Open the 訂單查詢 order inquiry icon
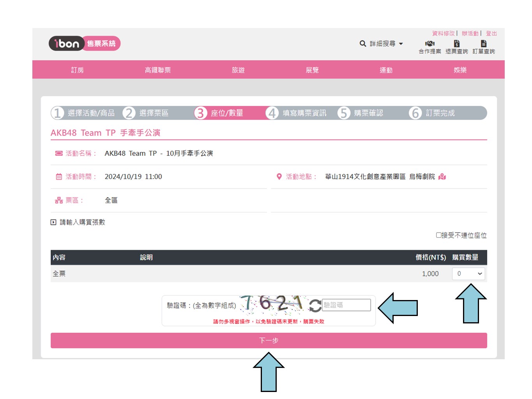532x399 pixels. click(x=483, y=44)
